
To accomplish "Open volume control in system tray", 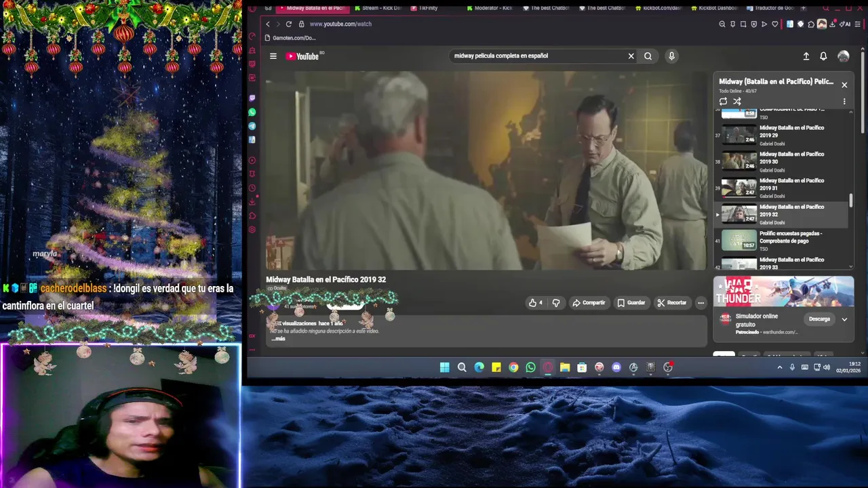I will point(827,367).
